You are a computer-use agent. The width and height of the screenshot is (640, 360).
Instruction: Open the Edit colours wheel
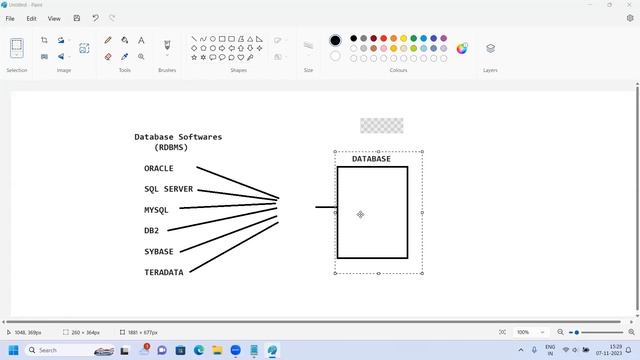click(x=462, y=48)
